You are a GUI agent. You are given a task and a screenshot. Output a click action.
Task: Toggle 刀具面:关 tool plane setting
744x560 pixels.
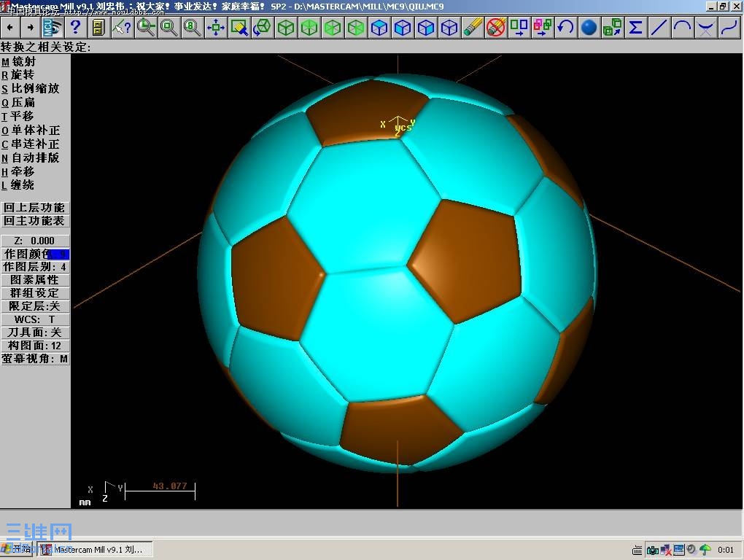click(x=35, y=333)
